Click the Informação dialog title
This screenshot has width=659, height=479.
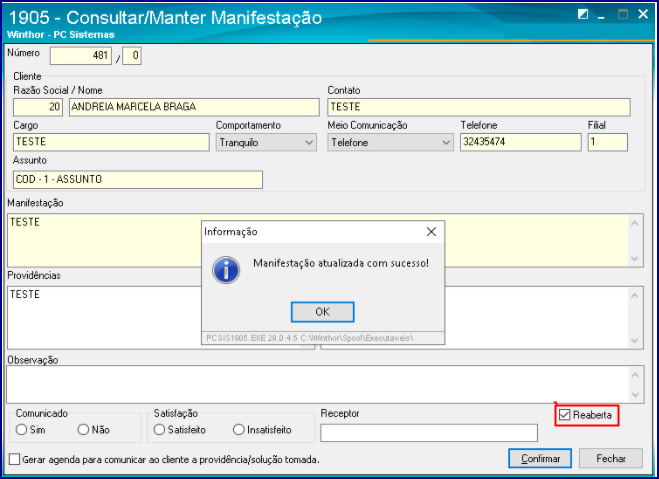coord(230,232)
